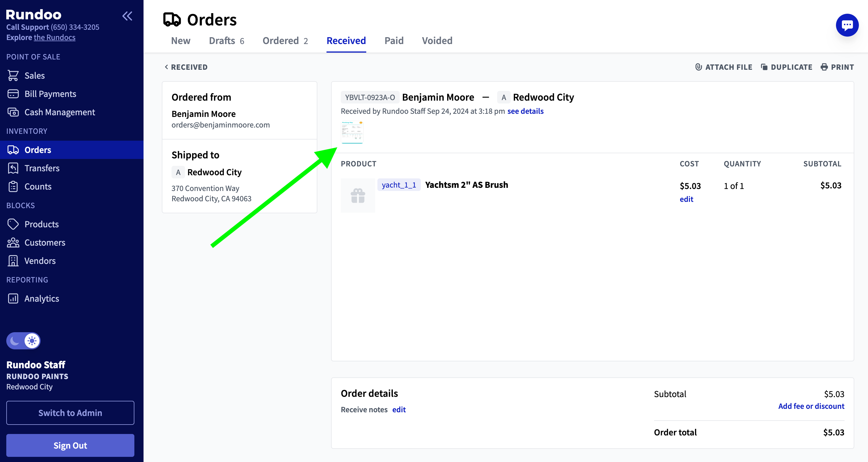The width and height of the screenshot is (868, 462).
Task: Click the Benjamin Moore vendor name in Ordered from
Action: coord(204,114)
